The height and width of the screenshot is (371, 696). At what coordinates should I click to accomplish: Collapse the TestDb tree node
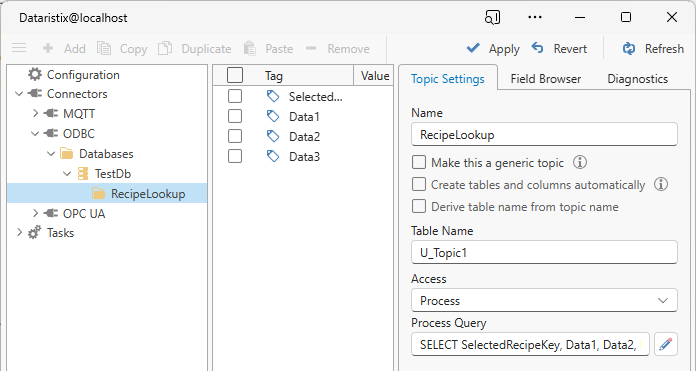coord(67,174)
